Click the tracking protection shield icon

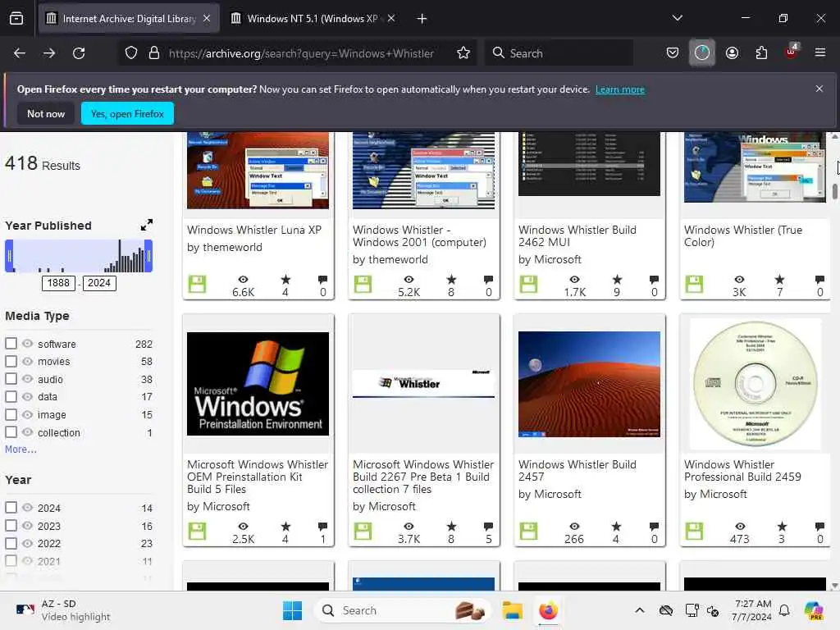point(131,53)
